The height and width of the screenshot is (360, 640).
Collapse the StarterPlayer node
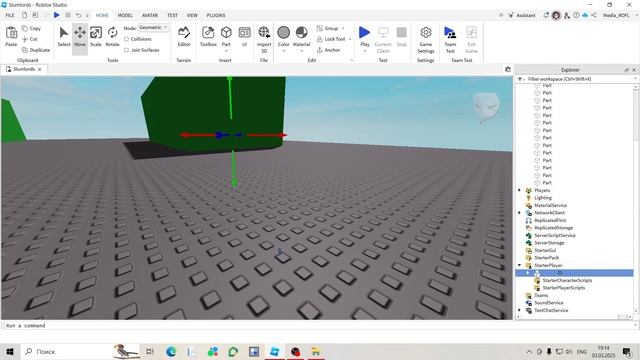(x=520, y=265)
